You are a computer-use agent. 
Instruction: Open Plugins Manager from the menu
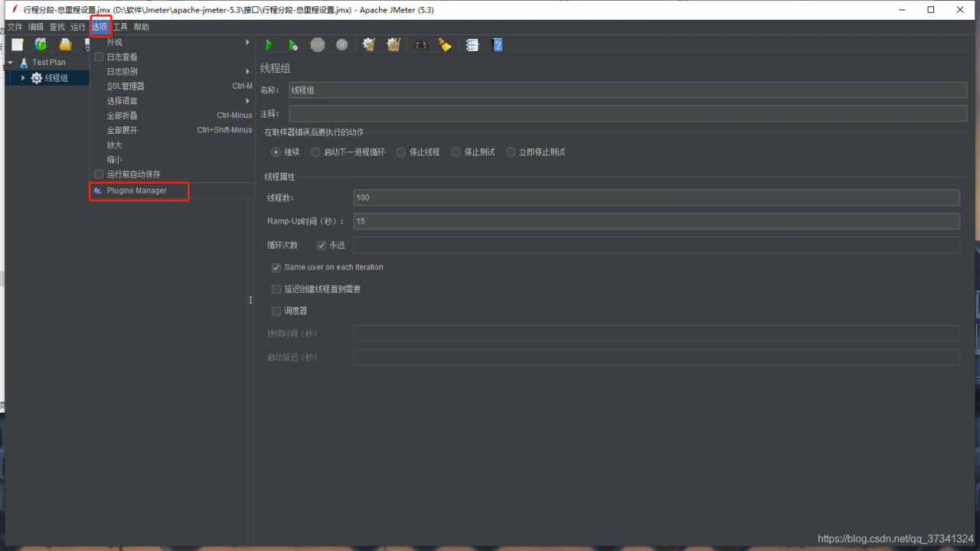(x=173, y=191)
